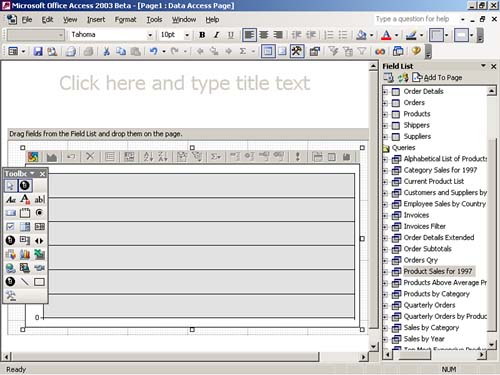Click the Database Window icon in the toolbar
Viewport: 500px width, 375px height.
click(x=398, y=51)
